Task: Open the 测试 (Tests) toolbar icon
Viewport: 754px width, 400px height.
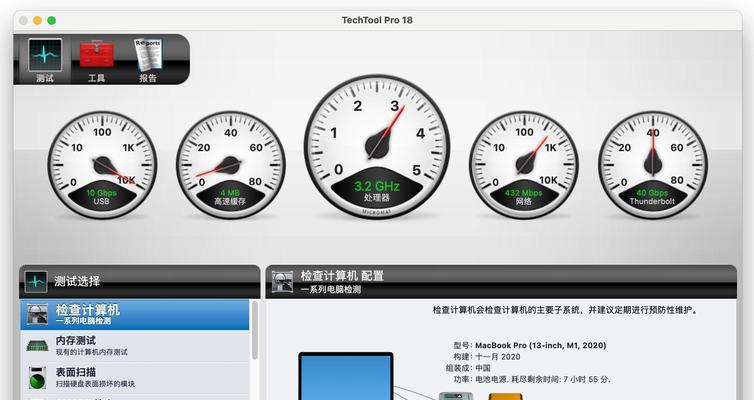Action: pyautogui.click(x=45, y=60)
